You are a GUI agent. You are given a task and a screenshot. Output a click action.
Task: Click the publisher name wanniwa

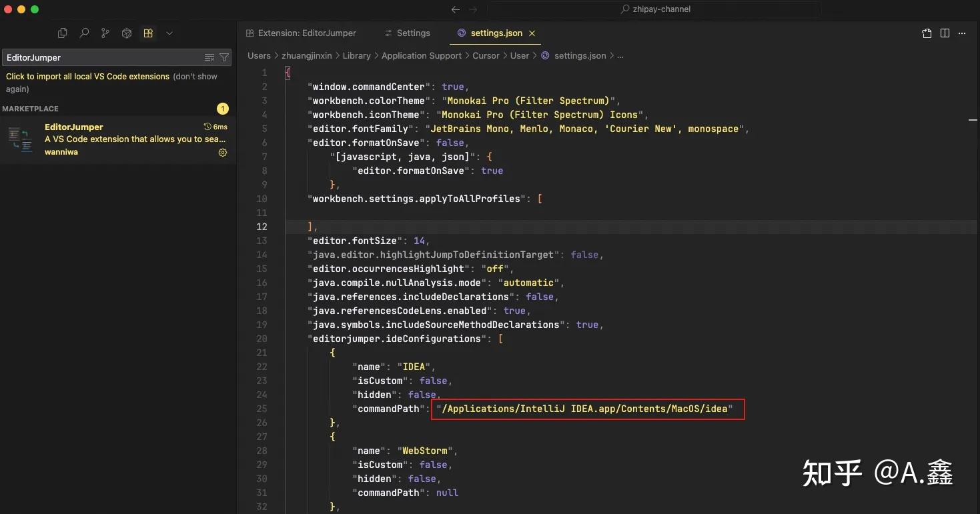(x=61, y=152)
